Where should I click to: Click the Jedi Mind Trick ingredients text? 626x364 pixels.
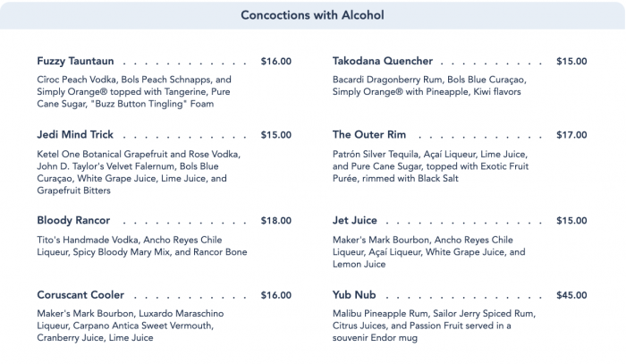pos(139,173)
